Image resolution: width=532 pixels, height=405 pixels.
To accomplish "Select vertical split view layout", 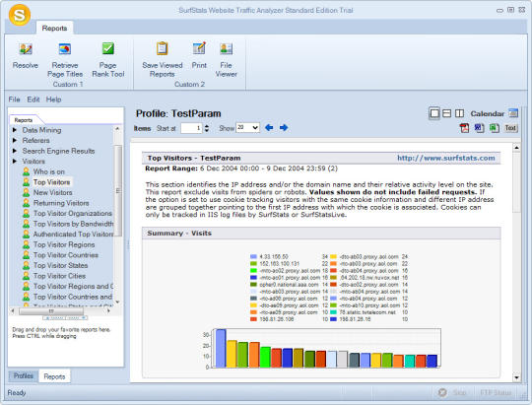I will point(459,113).
